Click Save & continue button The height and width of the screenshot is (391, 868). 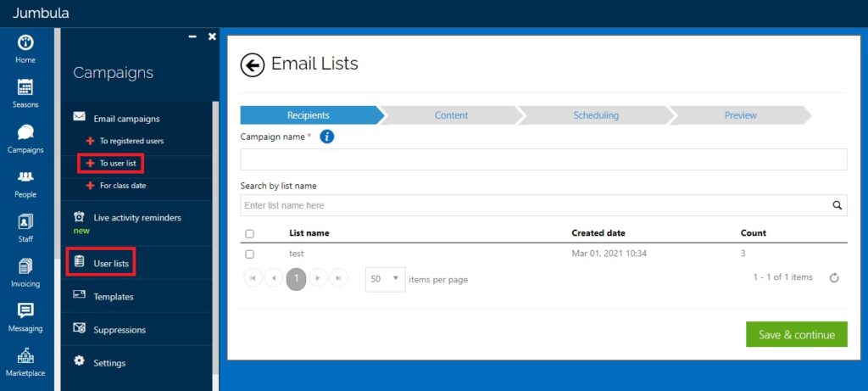tap(797, 334)
